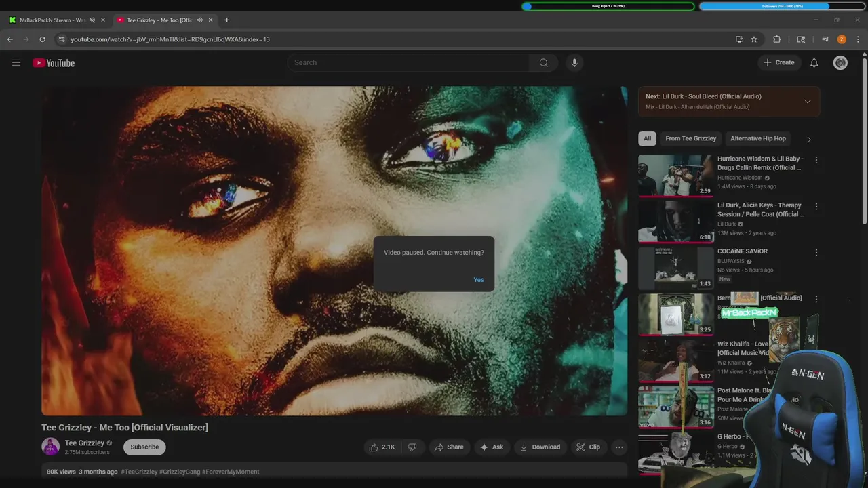868x488 pixels.
Task: Click the blue Followers progress bar
Action: (783, 6)
